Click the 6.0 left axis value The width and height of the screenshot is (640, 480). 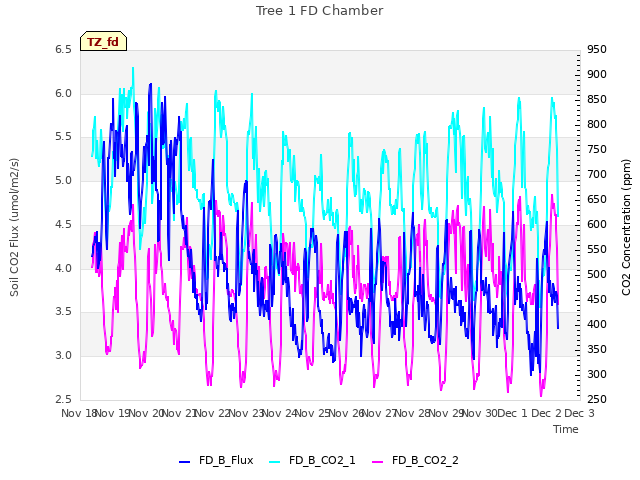[63, 93]
